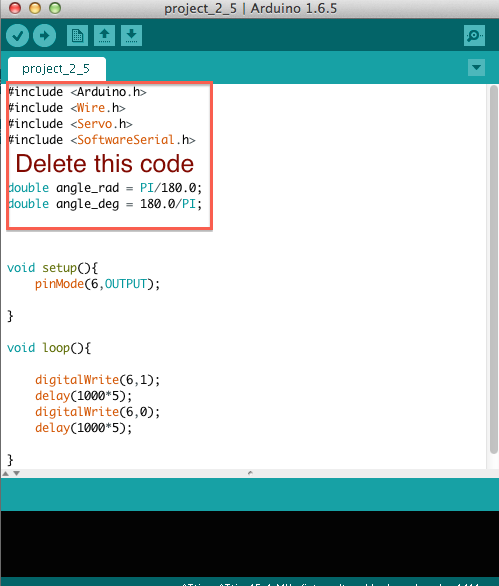Viewport: 499px width, 586px height.
Task: Upload the sketch with the arrow button
Action: [x=44, y=36]
